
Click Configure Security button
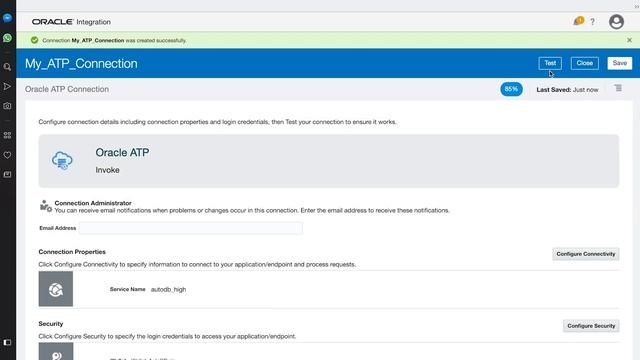coord(591,326)
